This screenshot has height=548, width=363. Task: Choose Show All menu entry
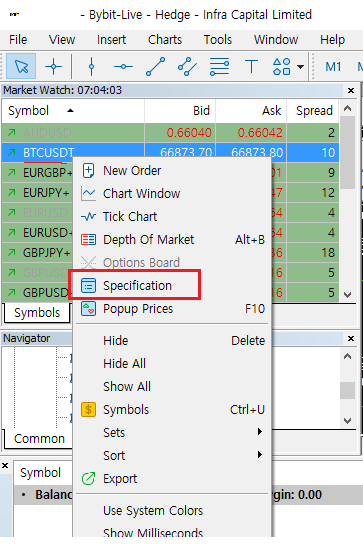point(172,387)
